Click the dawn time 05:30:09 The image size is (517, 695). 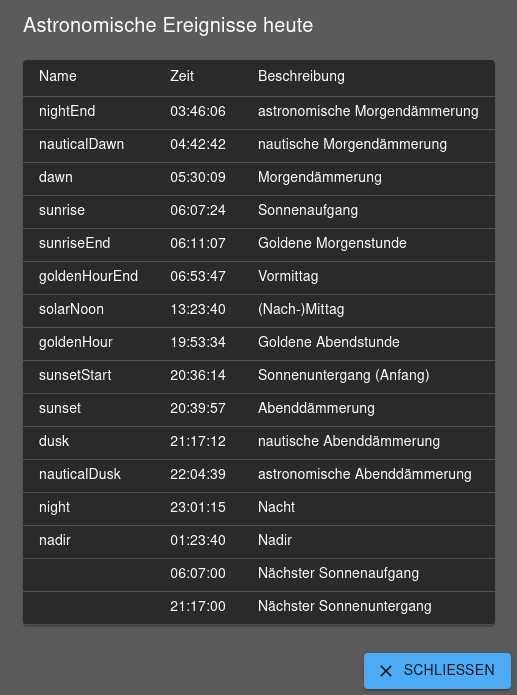tap(198, 177)
